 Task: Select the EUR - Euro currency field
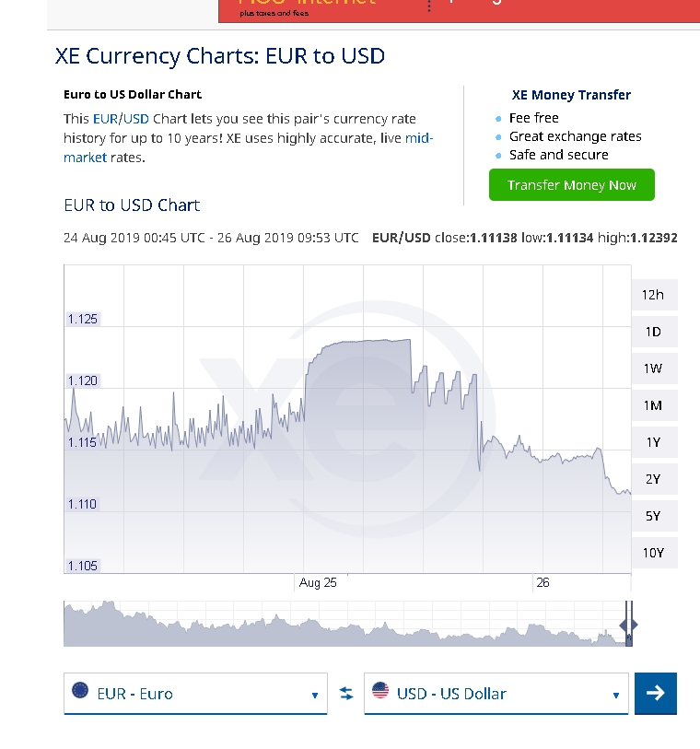tap(195, 693)
